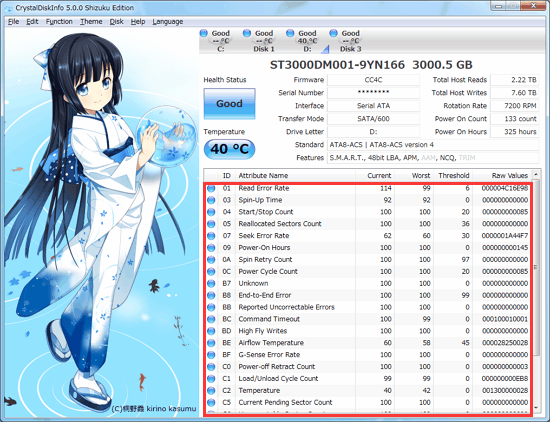The height and width of the screenshot is (422, 551).
Task: Click the Standard field ATA8-ACS
Action: click(433, 145)
